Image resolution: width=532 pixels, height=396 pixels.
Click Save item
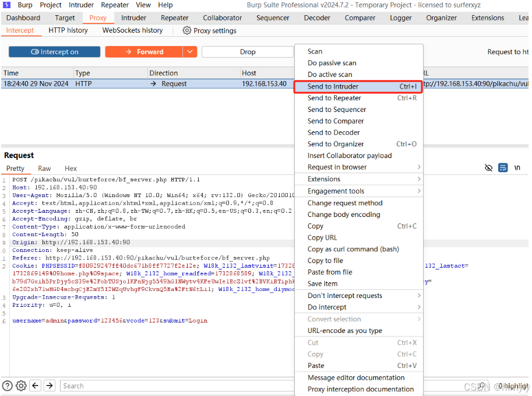point(358,284)
